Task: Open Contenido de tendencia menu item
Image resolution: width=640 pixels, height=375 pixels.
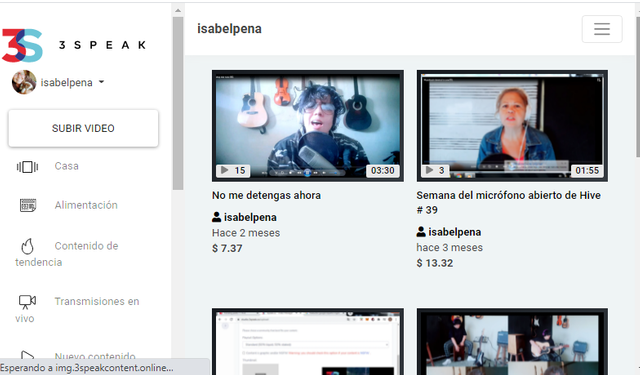Action: 67,254
